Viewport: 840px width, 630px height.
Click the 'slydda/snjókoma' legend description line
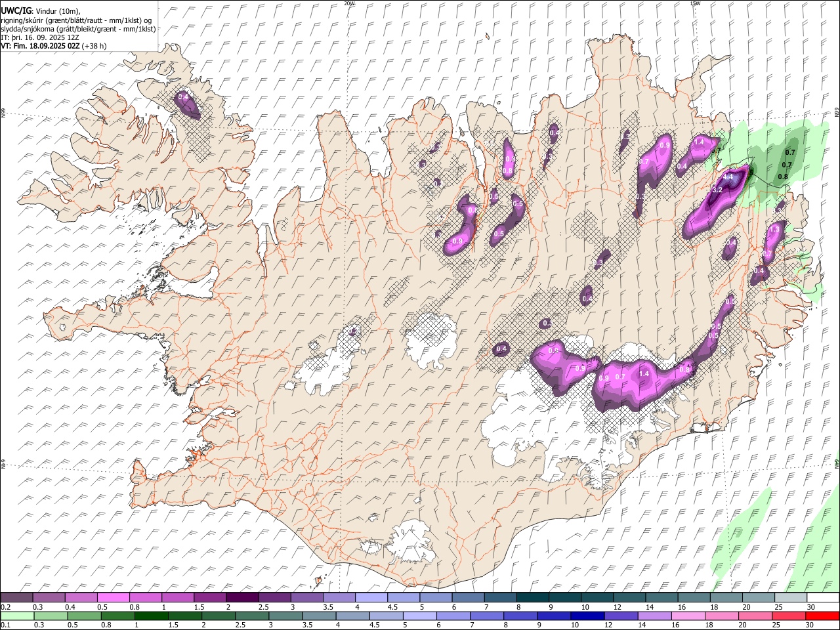[x=78, y=29]
